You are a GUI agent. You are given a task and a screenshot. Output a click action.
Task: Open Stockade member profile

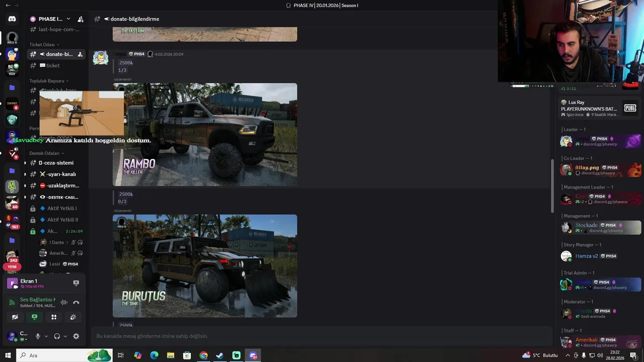600,227
